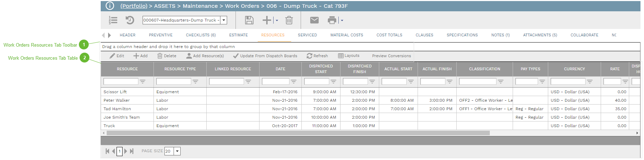Click the history clock icon

click(x=130, y=20)
